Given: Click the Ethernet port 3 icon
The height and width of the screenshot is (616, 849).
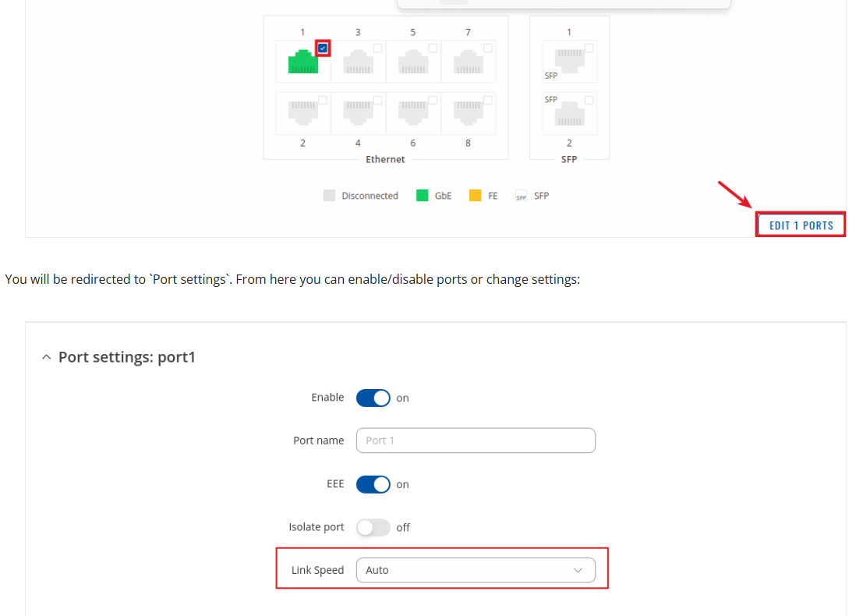Looking at the screenshot, I should (x=358, y=62).
